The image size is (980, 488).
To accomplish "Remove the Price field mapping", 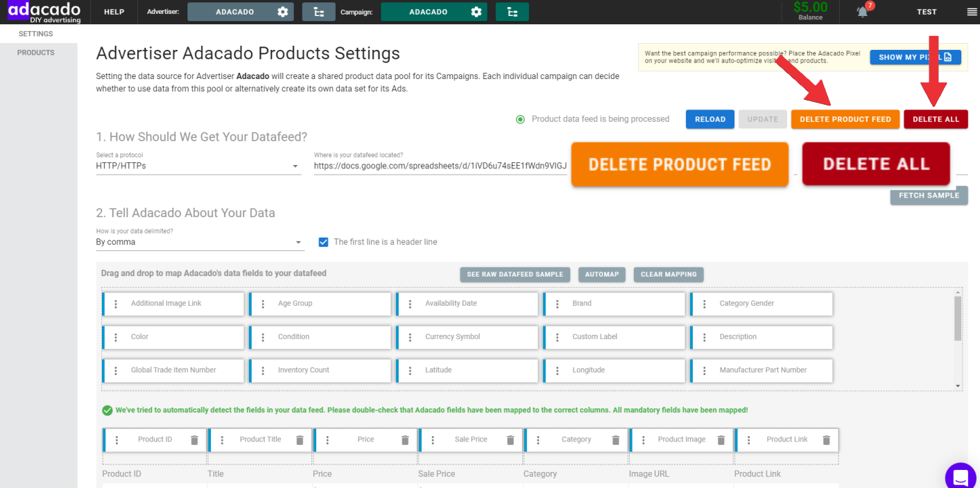I will (x=405, y=439).
